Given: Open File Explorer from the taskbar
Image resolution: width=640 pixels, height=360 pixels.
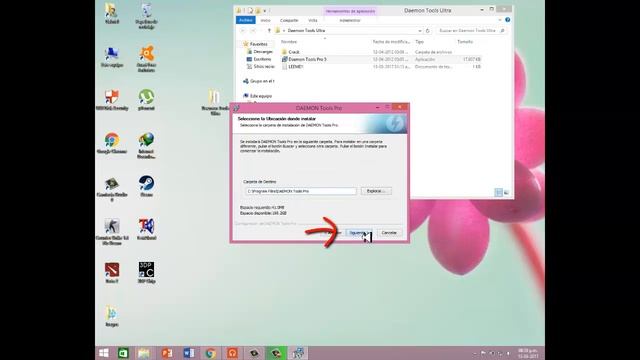Looking at the screenshot, I should [144, 353].
